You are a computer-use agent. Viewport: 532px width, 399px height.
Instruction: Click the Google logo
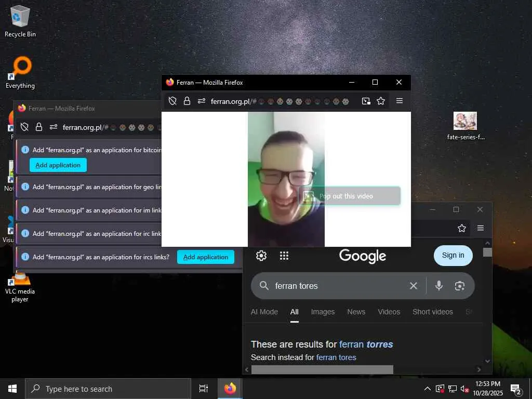click(x=362, y=256)
